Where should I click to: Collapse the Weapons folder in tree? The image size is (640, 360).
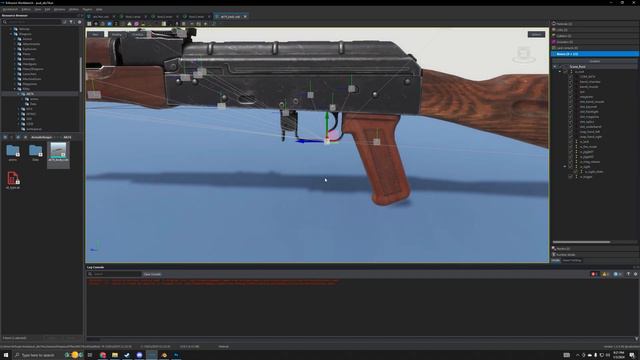click(x=11, y=34)
